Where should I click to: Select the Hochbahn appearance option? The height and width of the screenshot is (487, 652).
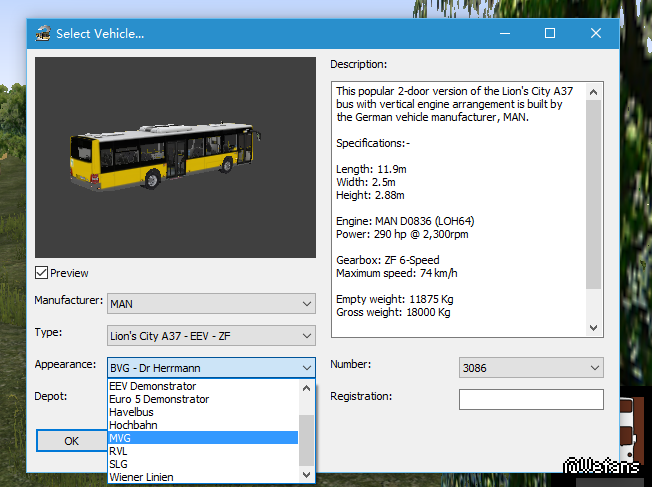[135, 425]
